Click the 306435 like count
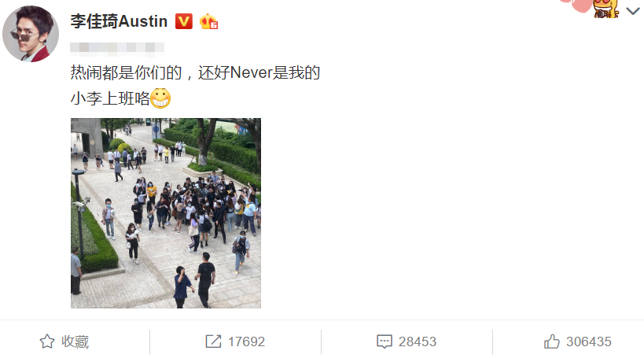The width and height of the screenshot is (644, 358). [588, 341]
